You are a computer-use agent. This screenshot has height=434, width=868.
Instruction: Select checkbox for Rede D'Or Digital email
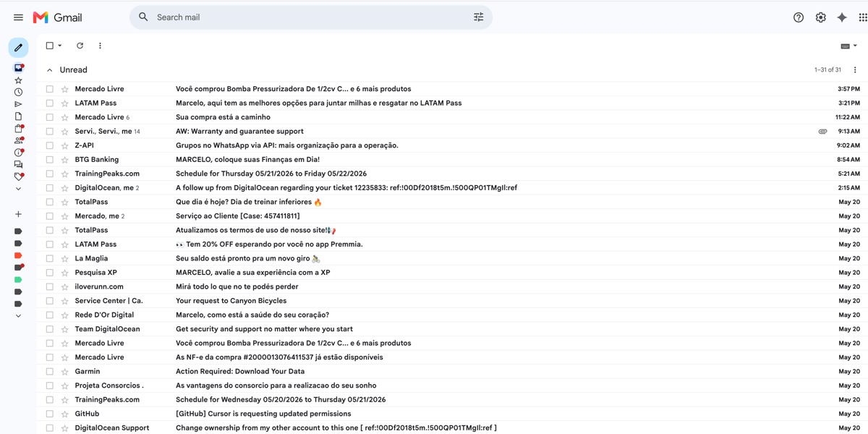(49, 315)
